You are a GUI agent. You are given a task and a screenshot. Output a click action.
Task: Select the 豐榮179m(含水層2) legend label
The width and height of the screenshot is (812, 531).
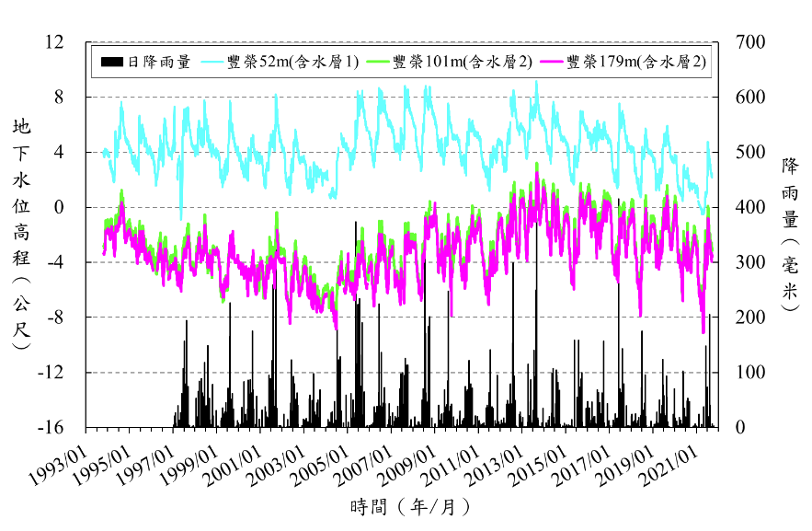point(635,63)
